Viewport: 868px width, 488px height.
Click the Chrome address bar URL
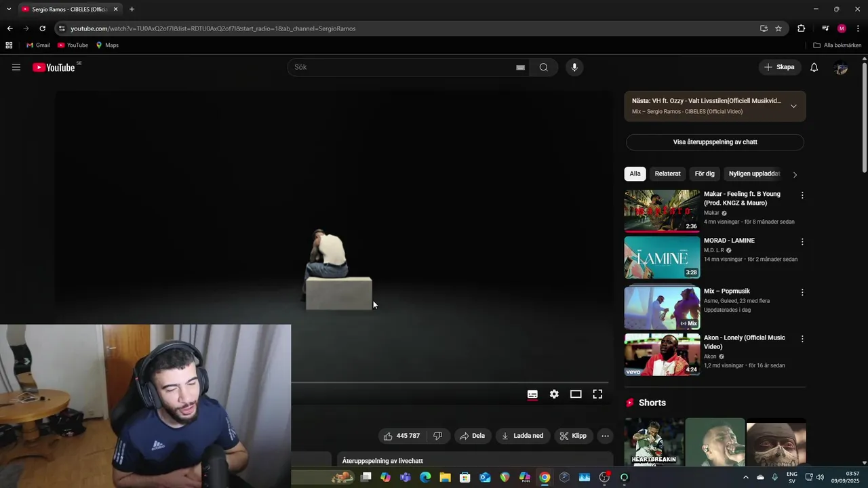[x=213, y=28]
